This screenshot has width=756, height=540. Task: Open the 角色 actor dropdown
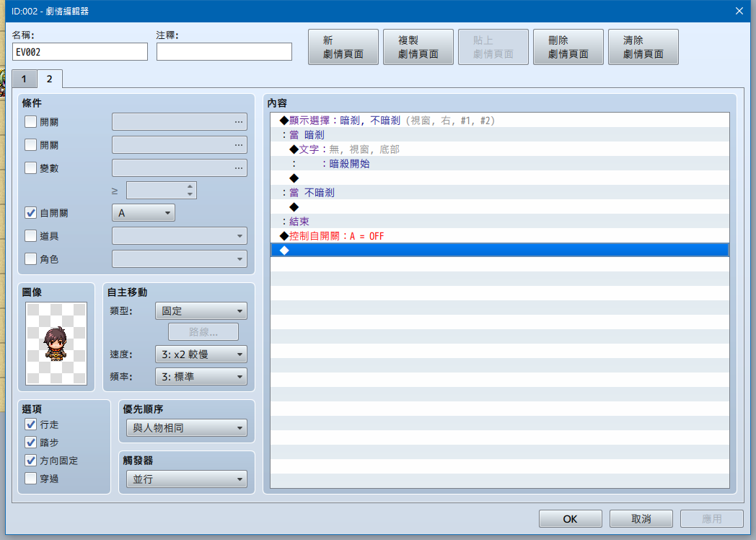pos(180,259)
